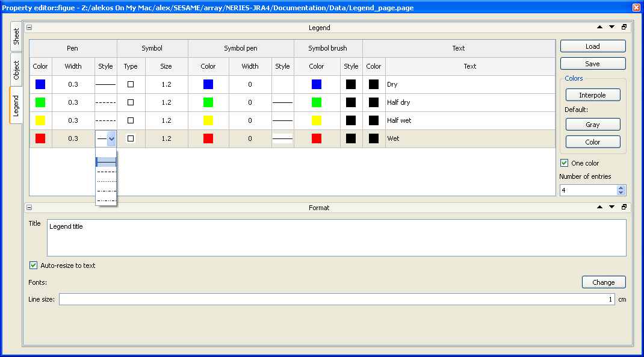Uncheck the One color checkbox
Image resolution: width=644 pixels, height=357 pixels.
[x=565, y=163]
